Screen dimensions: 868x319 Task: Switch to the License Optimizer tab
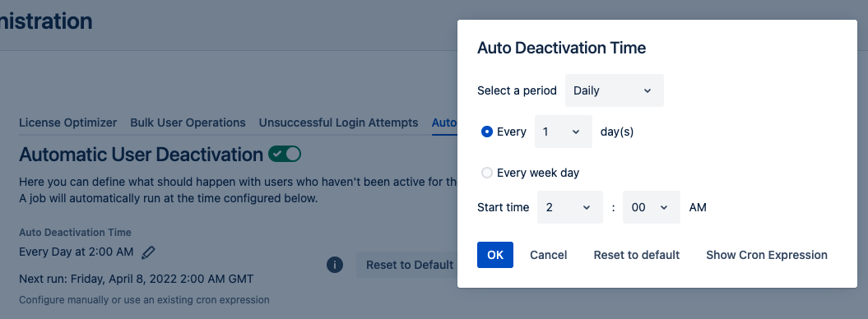coord(68,123)
